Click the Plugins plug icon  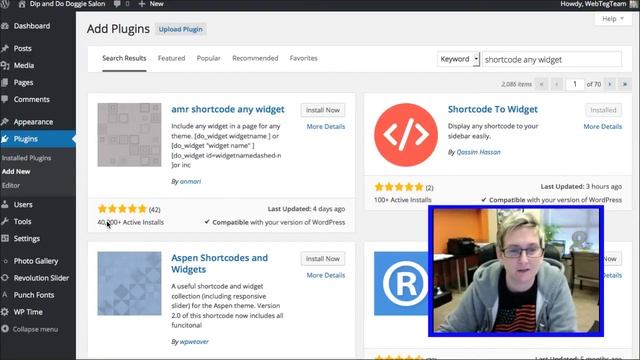pos(5,139)
